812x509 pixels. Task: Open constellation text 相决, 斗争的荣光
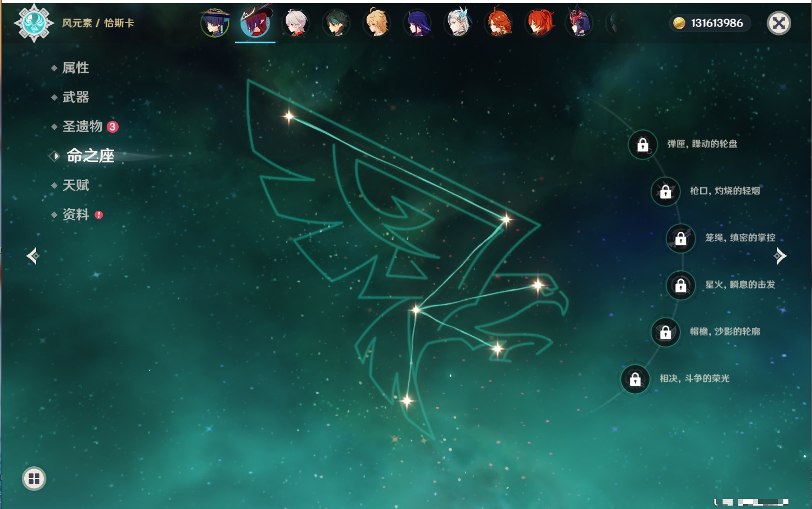pos(694,379)
